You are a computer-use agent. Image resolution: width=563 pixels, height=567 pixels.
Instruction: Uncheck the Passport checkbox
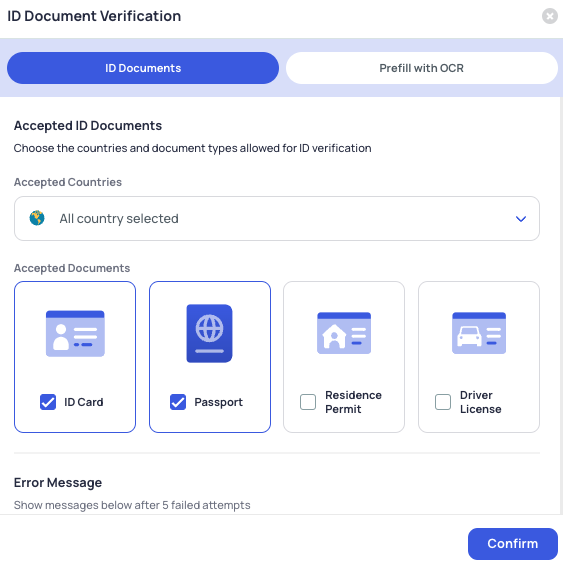point(178,402)
